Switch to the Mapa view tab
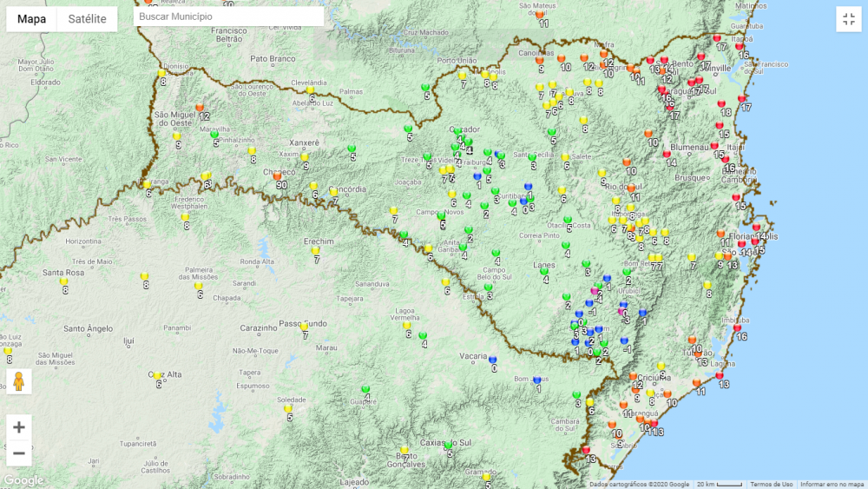This screenshot has height=489, width=868. click(x=32, y=19)
